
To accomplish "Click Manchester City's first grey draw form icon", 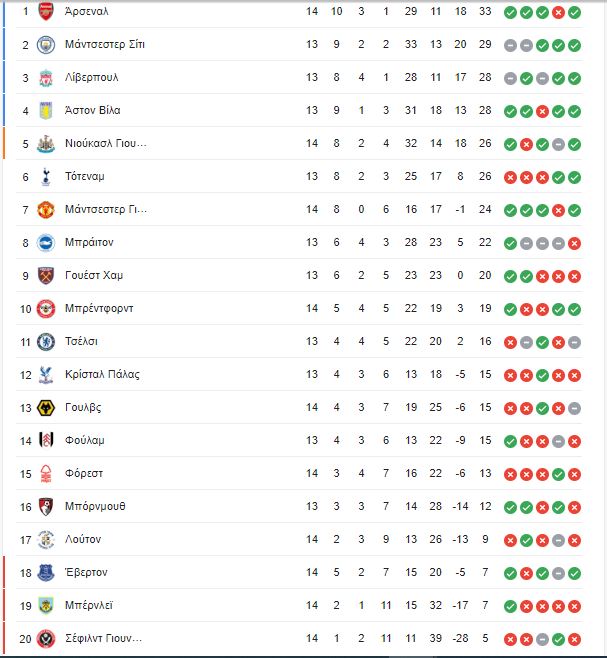I will coord(510,46).
